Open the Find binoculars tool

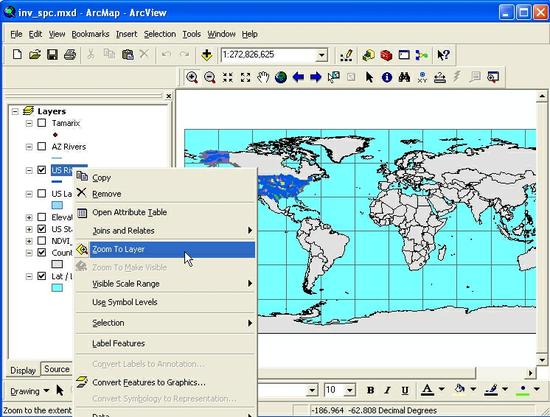[404, 77]
